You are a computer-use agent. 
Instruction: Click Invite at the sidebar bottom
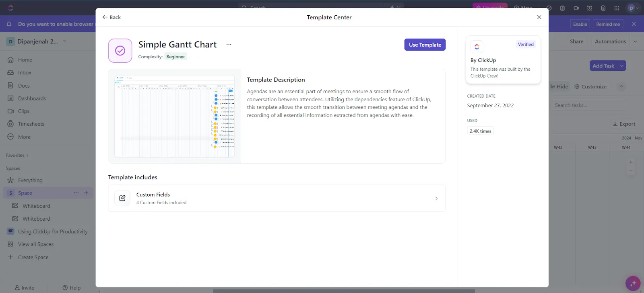pyautogui.click(x=25, y=288)
